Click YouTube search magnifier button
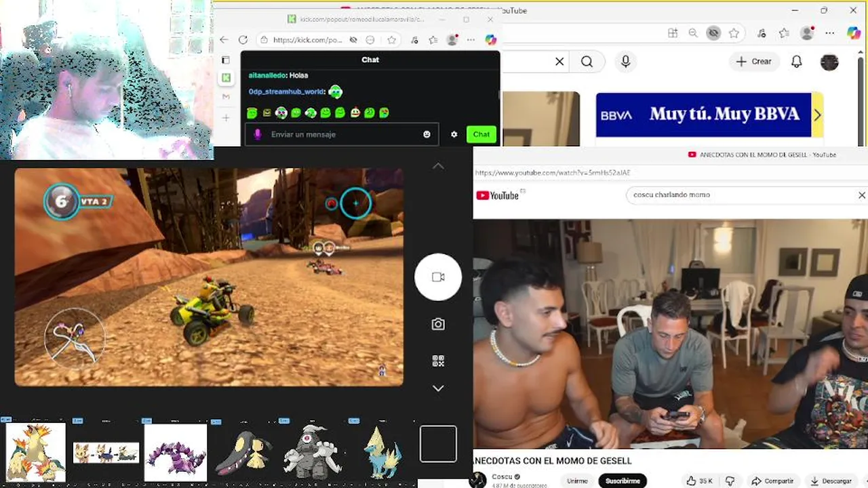Screen dimensions: 868x488 pos(587,62)
